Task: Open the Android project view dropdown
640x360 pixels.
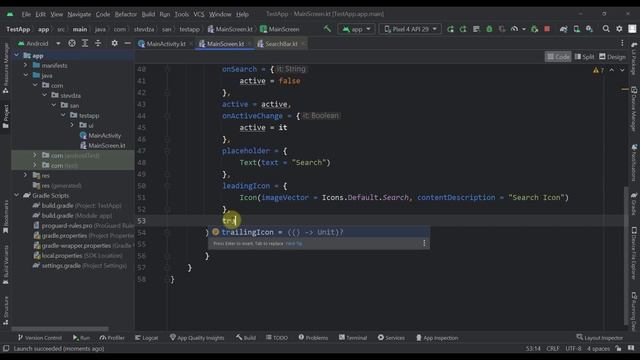Action: point(38,43)
